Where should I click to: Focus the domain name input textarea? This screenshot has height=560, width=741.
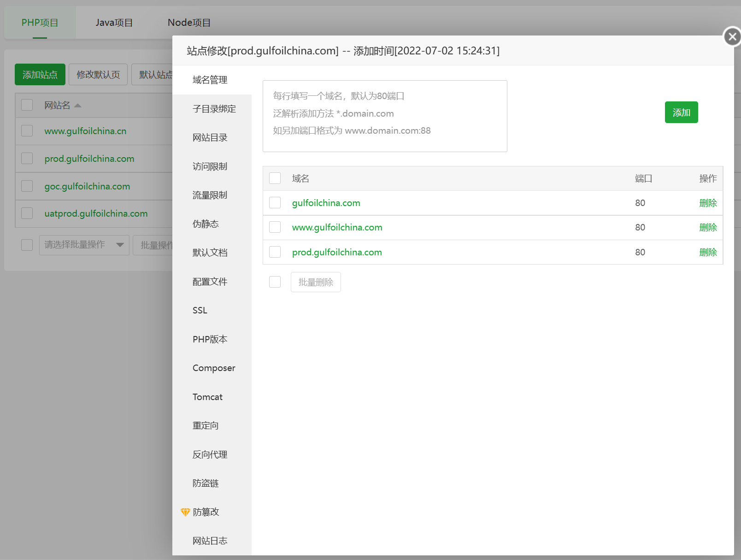[385, 116]
